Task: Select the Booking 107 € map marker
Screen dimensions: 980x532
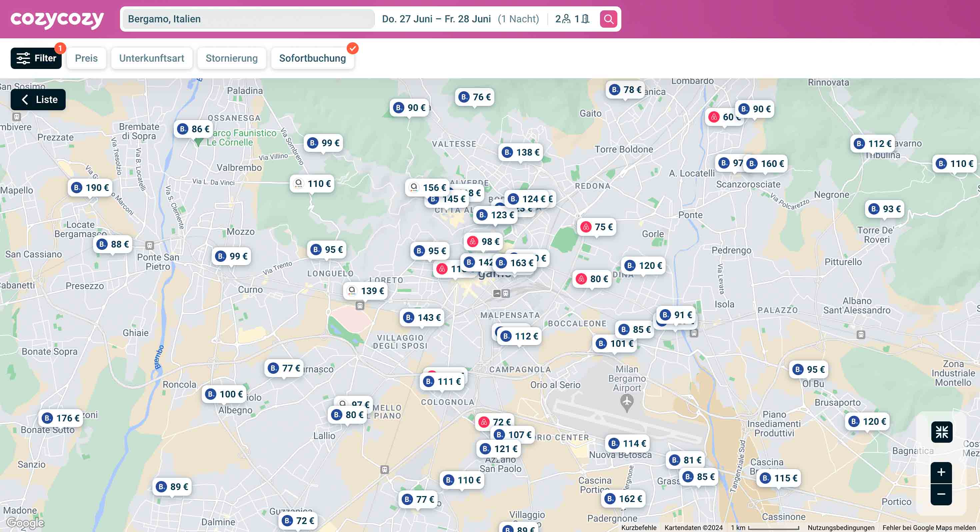Action: tap(513, 435)
